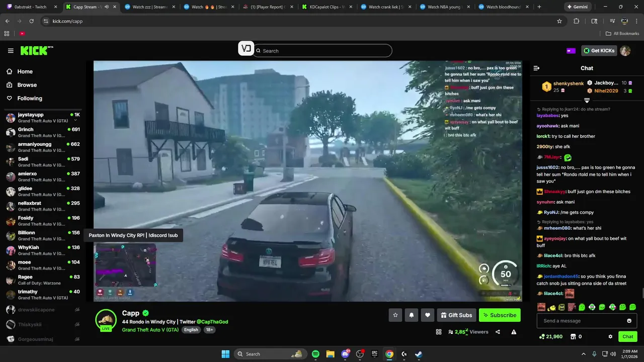Add stream to favorites with star icon
Image resolution: width=644 pixels, height=362 pixels.
click(395, 315)
